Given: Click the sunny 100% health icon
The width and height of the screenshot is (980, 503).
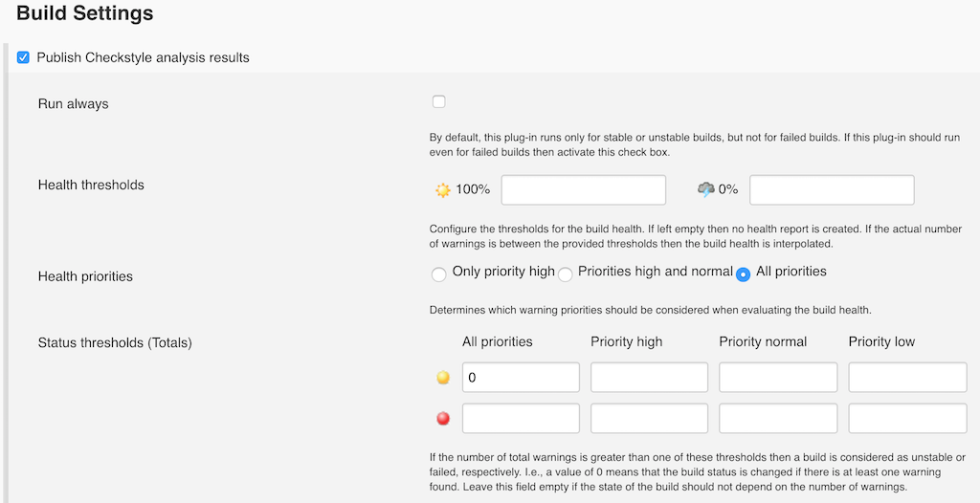Looking at the screenshot, I should [x=442, y=189].
